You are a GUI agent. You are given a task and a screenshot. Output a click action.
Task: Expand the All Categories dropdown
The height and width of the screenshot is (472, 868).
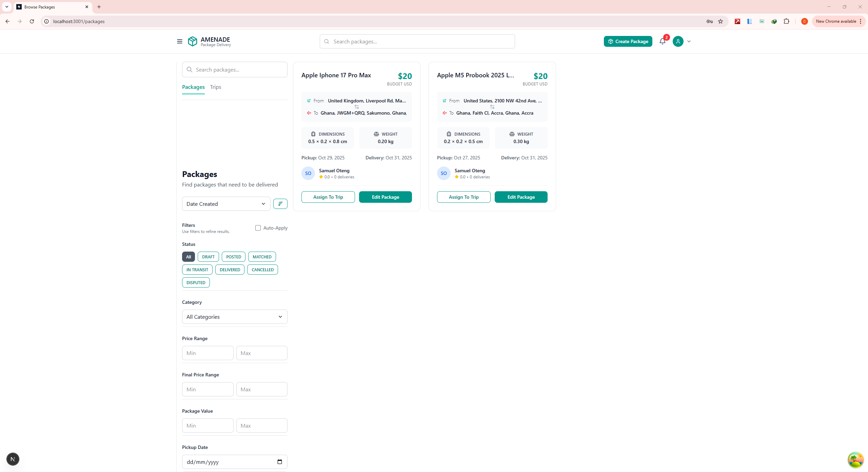point(234,317)
